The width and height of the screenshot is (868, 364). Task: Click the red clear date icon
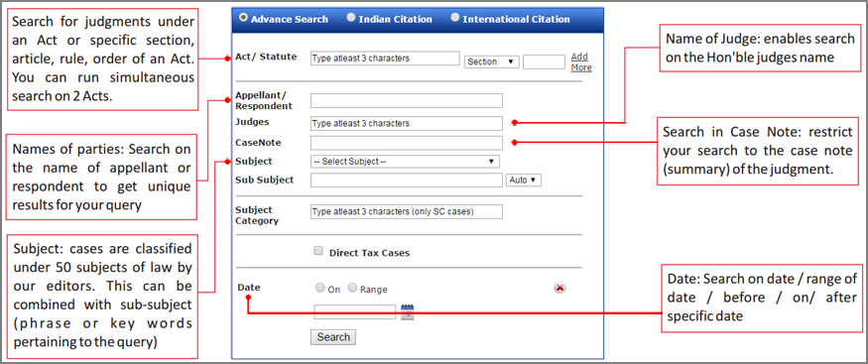coord(559,288)
